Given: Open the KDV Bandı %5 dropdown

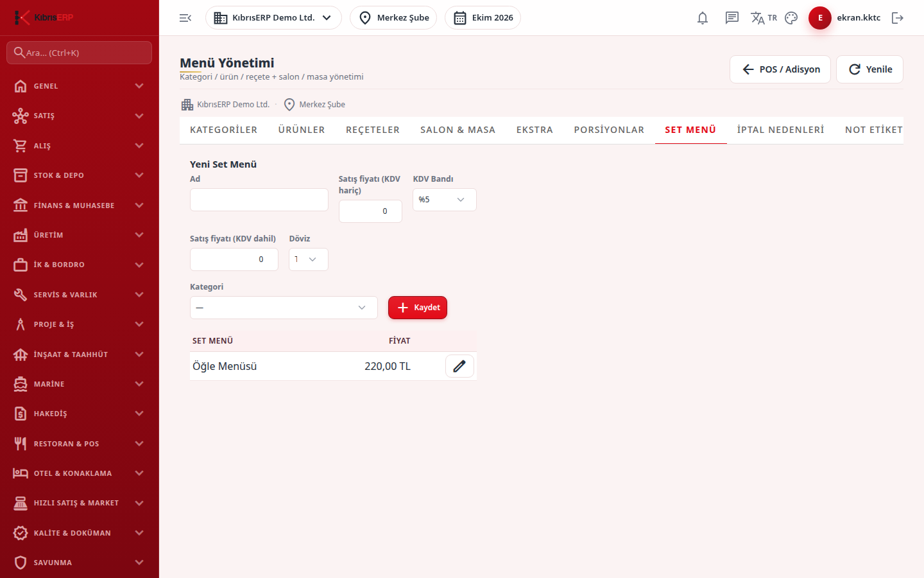Looking at the screenshot, I should tap(445, 200).
